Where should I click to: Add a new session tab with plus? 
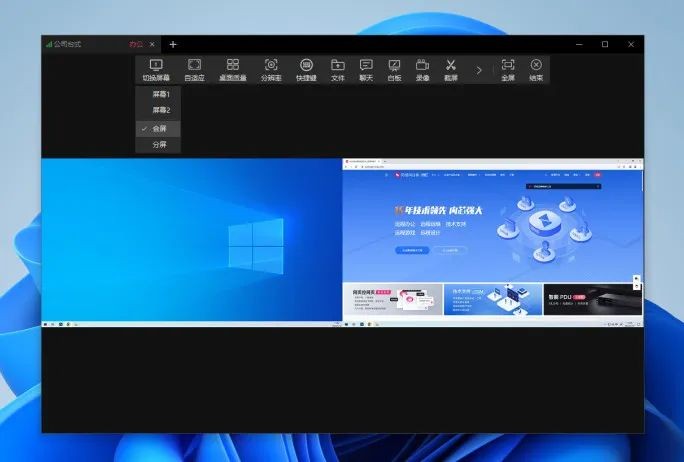tap(173, 44)
